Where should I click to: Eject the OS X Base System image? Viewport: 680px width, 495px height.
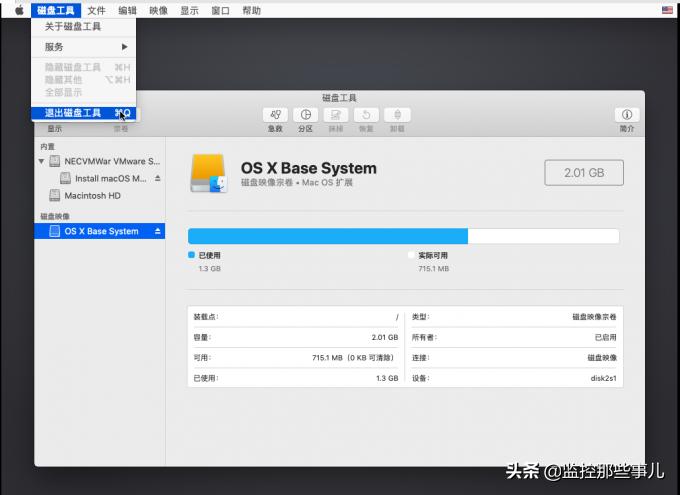(x=157, y=231)
